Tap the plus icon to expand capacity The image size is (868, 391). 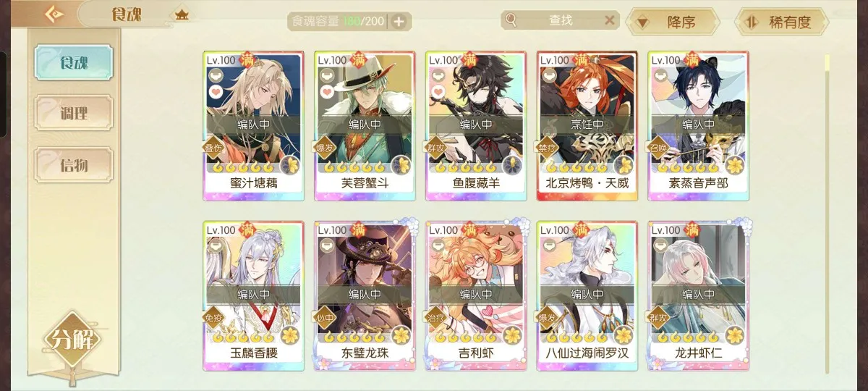coord(399,22)
